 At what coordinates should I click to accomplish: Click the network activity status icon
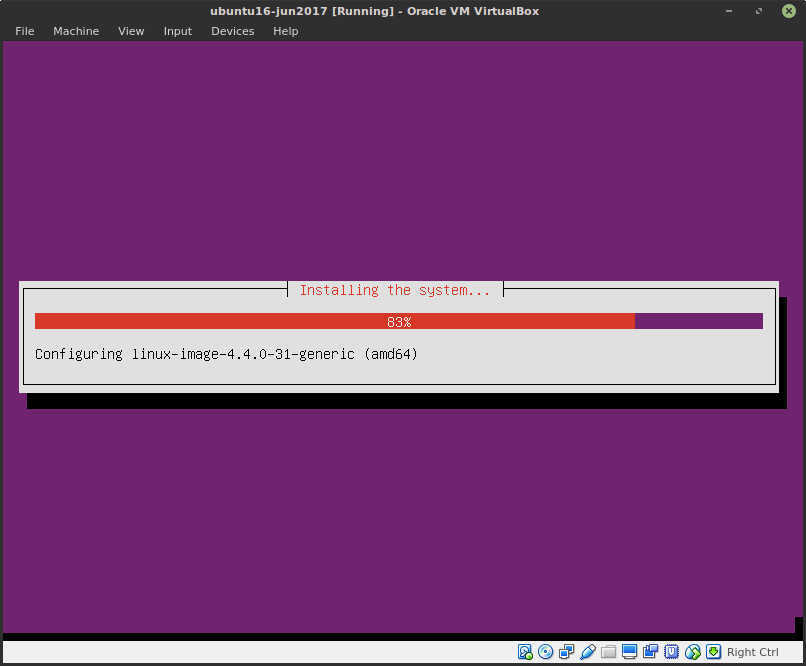(x=567, y=651)
